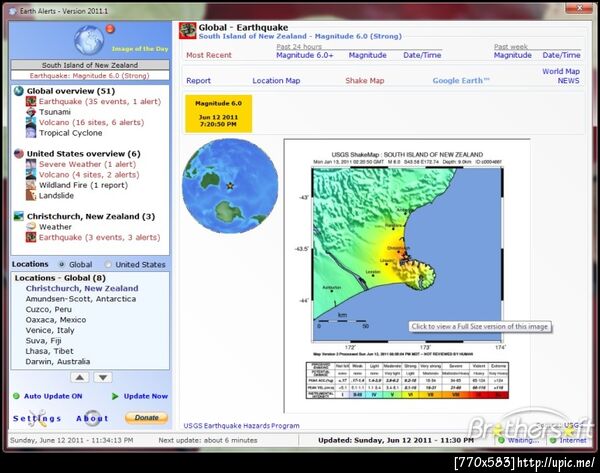Image resolution: width=600 pixels, height=473 pixels.
Task: Filter past 24 hours by Magnitude 6.0+
Action: pos(305,55)
